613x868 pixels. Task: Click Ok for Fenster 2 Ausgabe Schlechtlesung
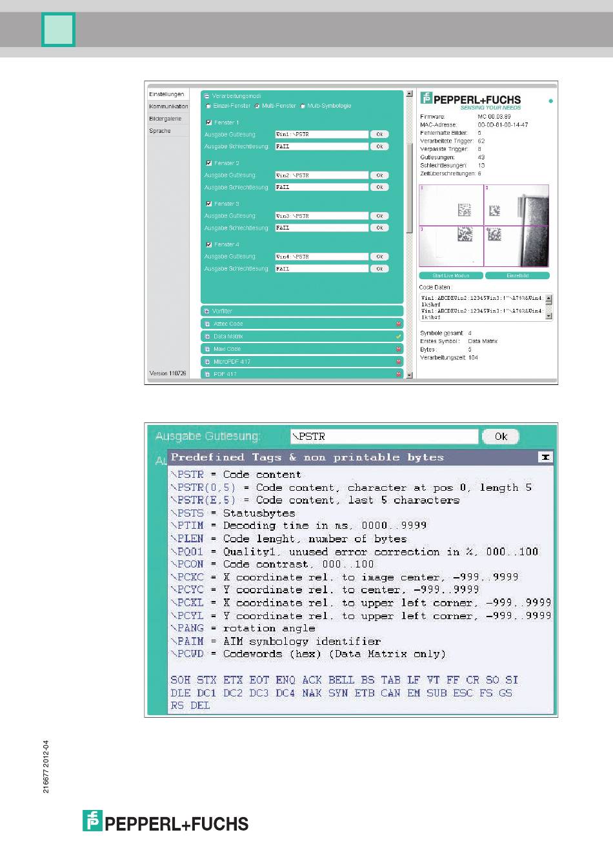pos(379,188)
